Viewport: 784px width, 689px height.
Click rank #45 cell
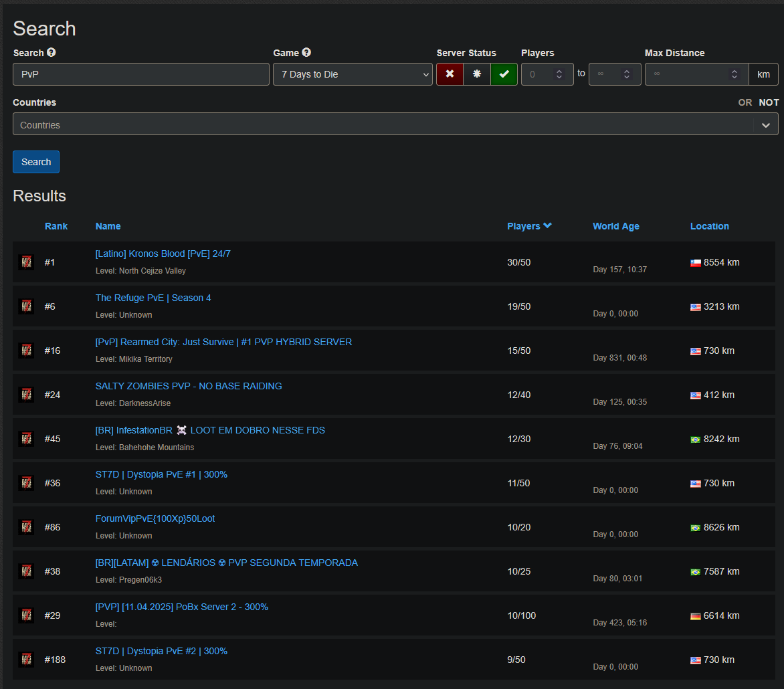52,439
